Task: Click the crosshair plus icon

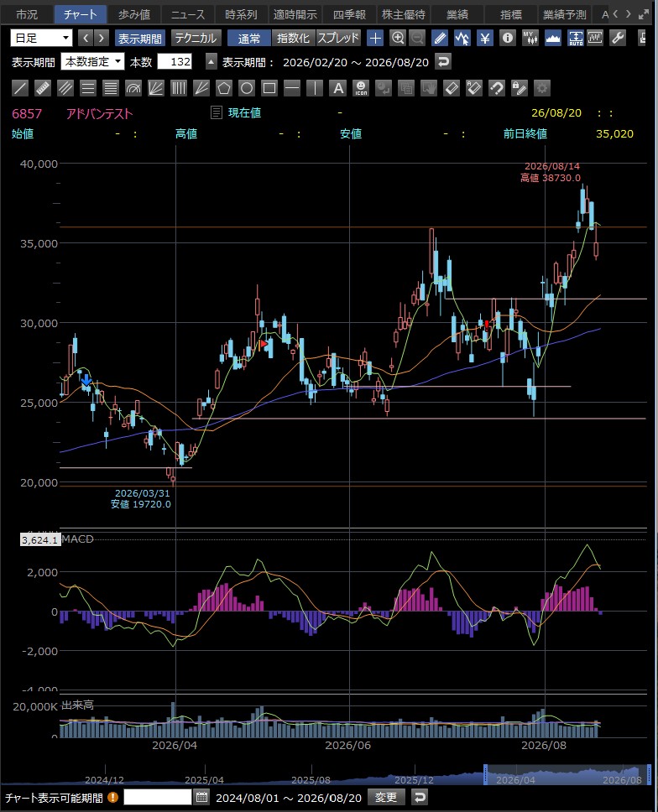Action: coord(374,39)
